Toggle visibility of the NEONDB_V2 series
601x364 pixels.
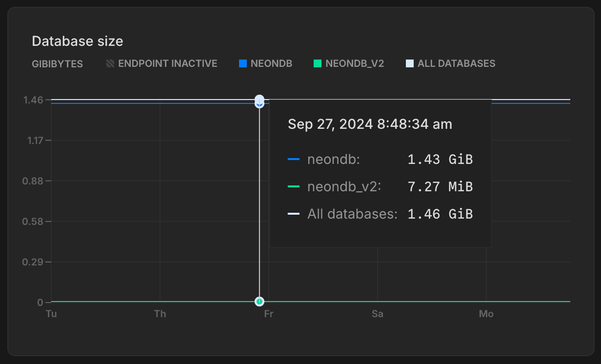[348, 63]
